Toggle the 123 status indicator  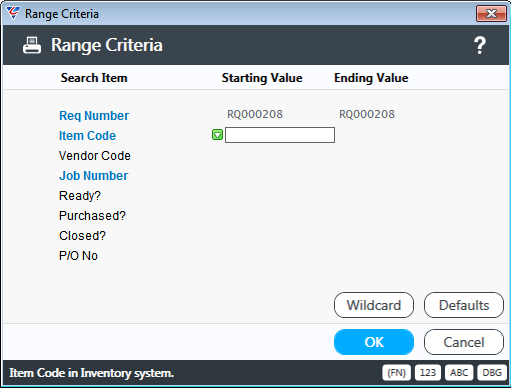point(427,372)
